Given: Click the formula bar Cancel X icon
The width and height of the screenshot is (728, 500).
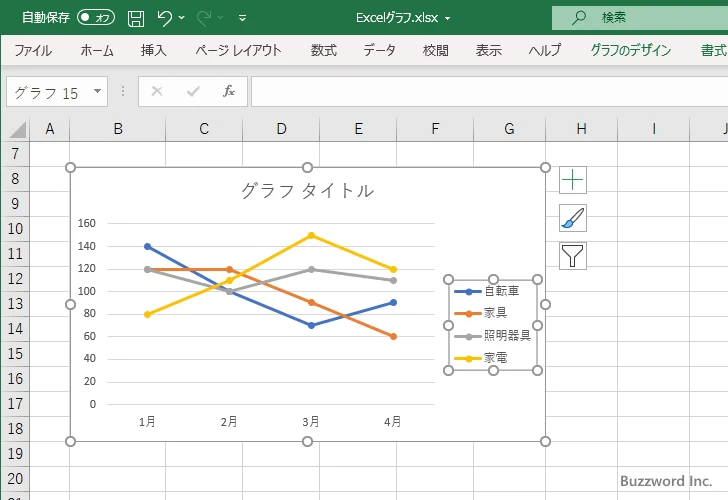Looking at the screenshot, I should 157,91.
